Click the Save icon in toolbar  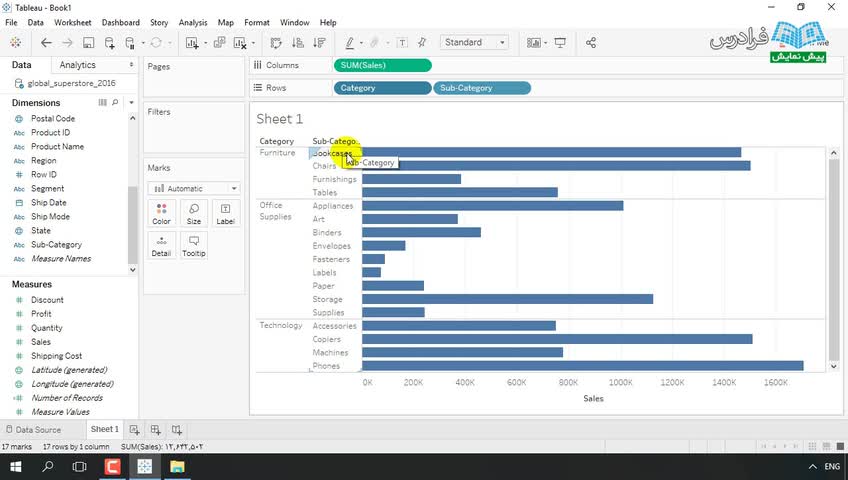(88, 43)
